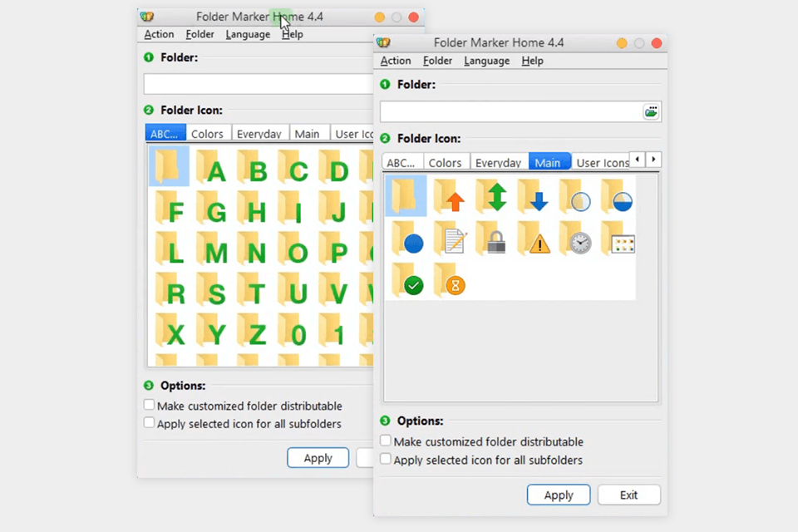
Task: Open the folder browse picker
Action: pos(651,111)
